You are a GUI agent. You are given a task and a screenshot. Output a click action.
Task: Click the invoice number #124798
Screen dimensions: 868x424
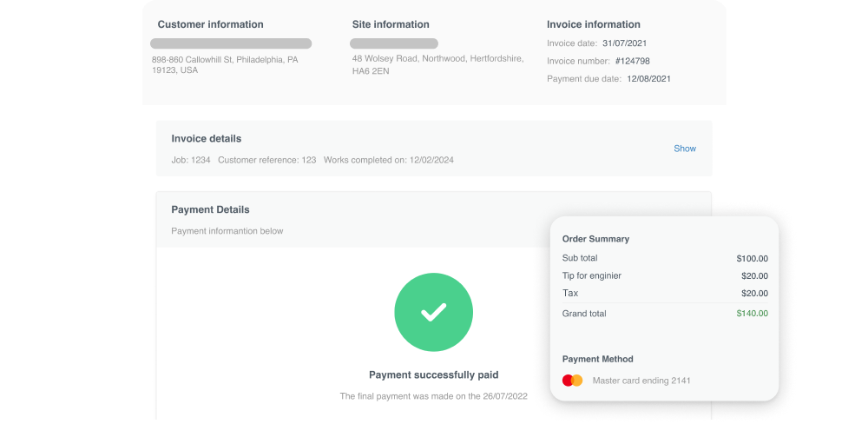pos(632,61)
